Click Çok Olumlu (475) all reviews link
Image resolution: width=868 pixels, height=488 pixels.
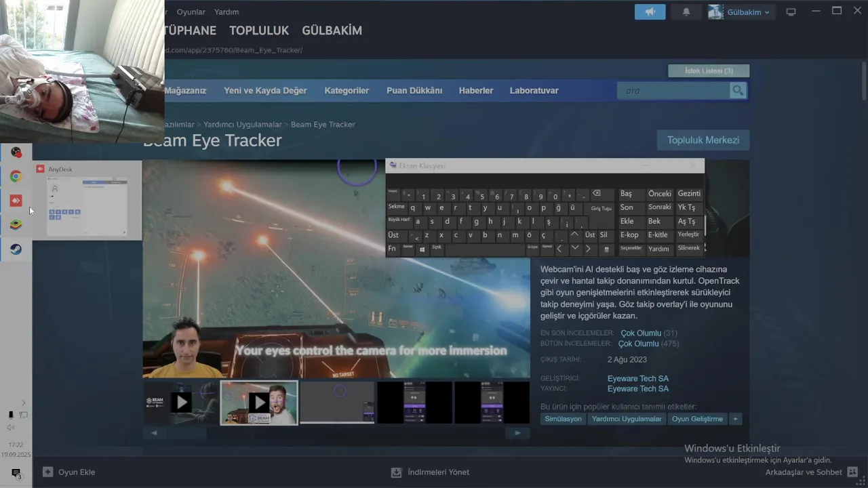[648, 344]
